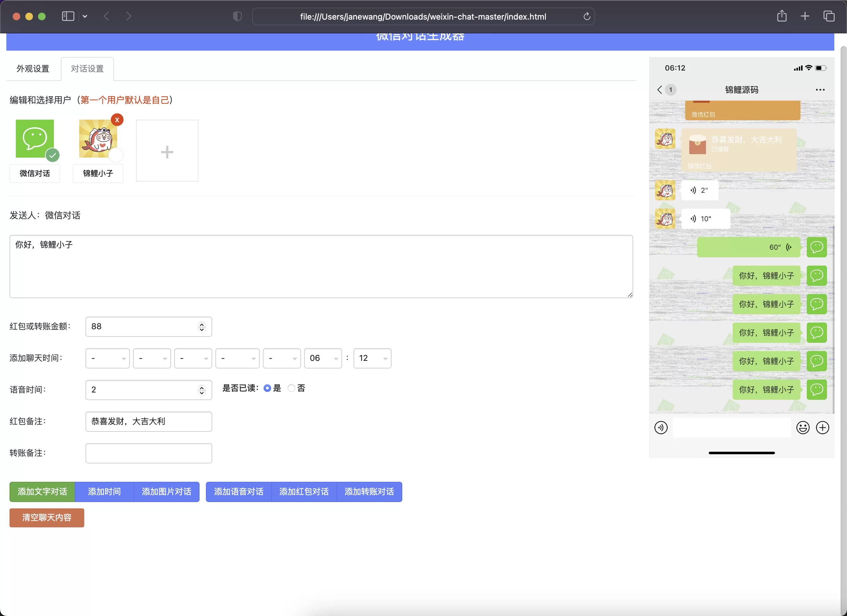The image size is (847, 616).
Task: Tap the voice input icon in phone toolbar
Action: click(x=661, y=428)
